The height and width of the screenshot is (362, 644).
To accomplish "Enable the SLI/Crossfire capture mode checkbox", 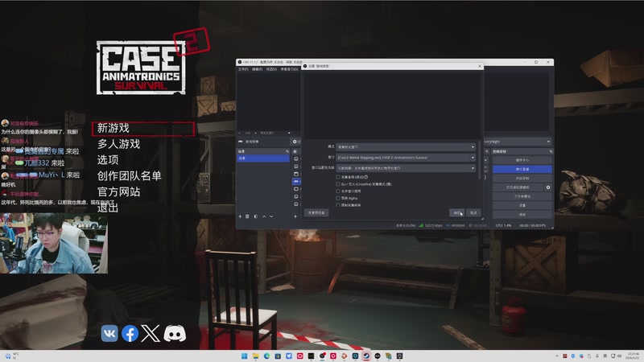I will [x=338, y=184].
